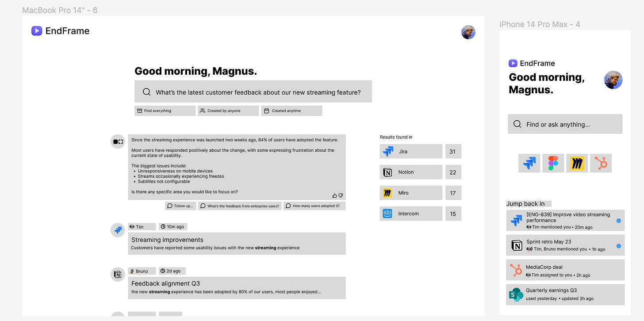Give the AI answer a thumbs down
The width and height of the screenshot is (644, 321).
[341, 195]
